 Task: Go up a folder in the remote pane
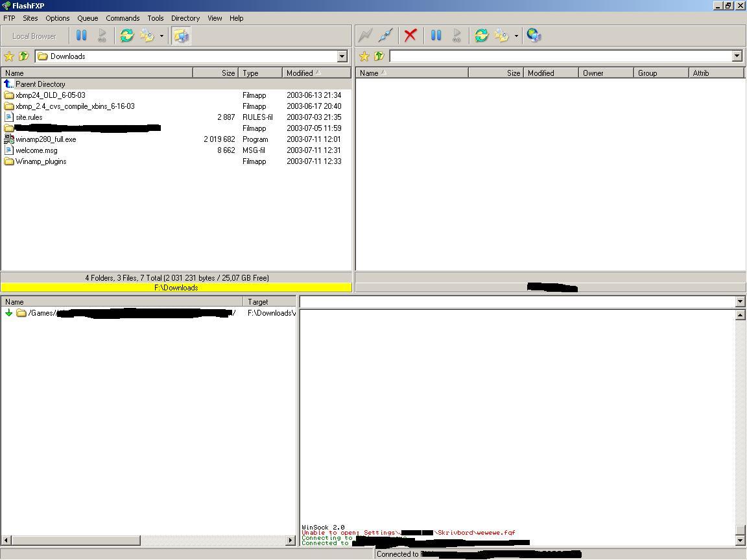click(379, 56)
